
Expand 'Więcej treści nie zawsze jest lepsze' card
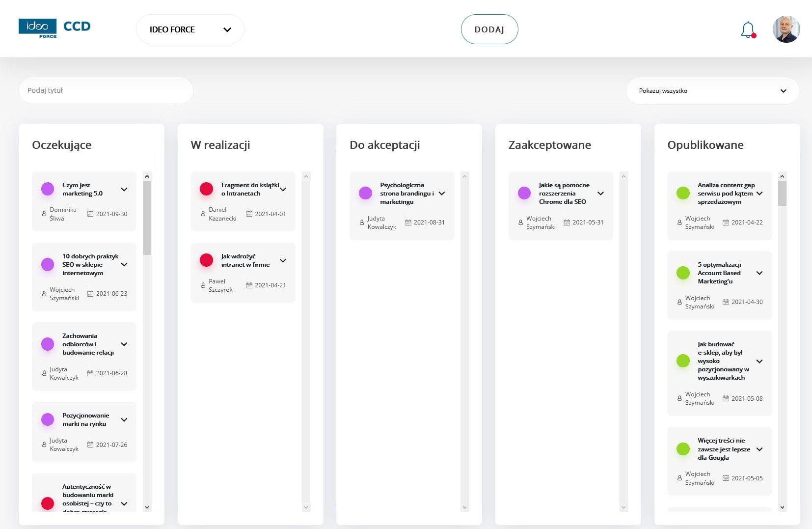[759, 449]
